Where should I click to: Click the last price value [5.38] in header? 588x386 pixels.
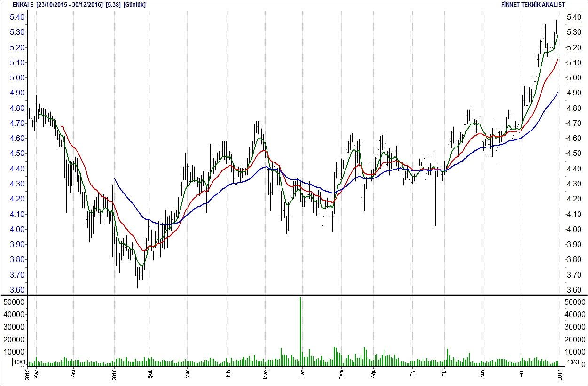coord(113,4)
